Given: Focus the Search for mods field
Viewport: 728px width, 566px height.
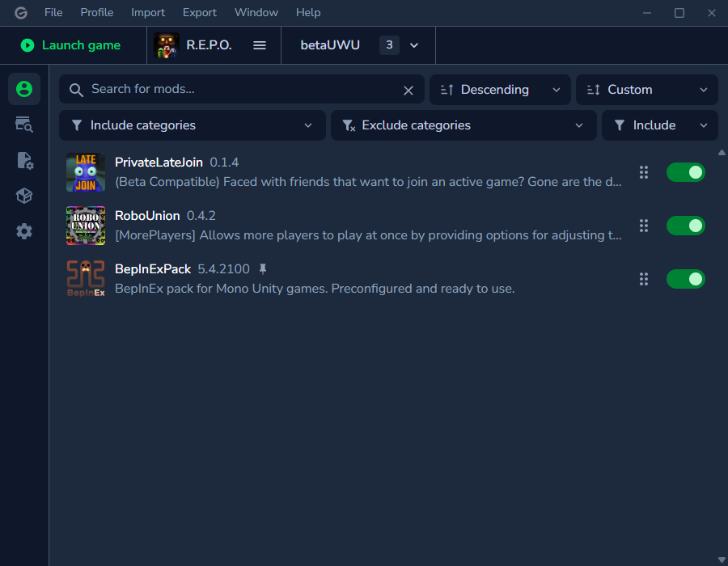Looking at the screenshot, I should (x=241, y=89).
